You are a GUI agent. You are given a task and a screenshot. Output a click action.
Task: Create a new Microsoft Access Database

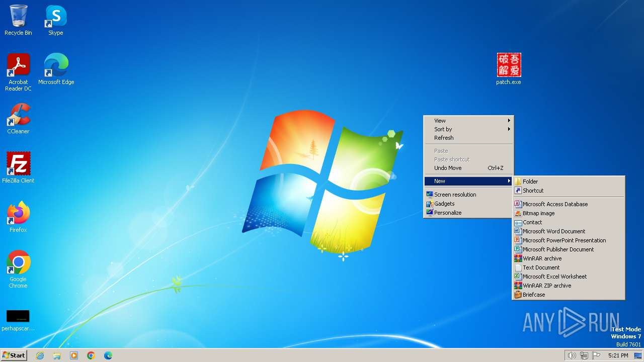[x=569, y=204]
